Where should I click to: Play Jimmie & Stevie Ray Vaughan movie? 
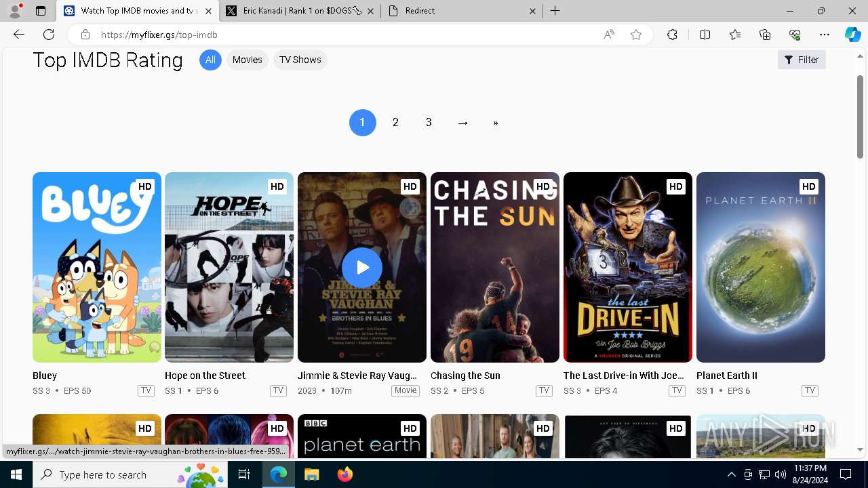coord(362,268)
